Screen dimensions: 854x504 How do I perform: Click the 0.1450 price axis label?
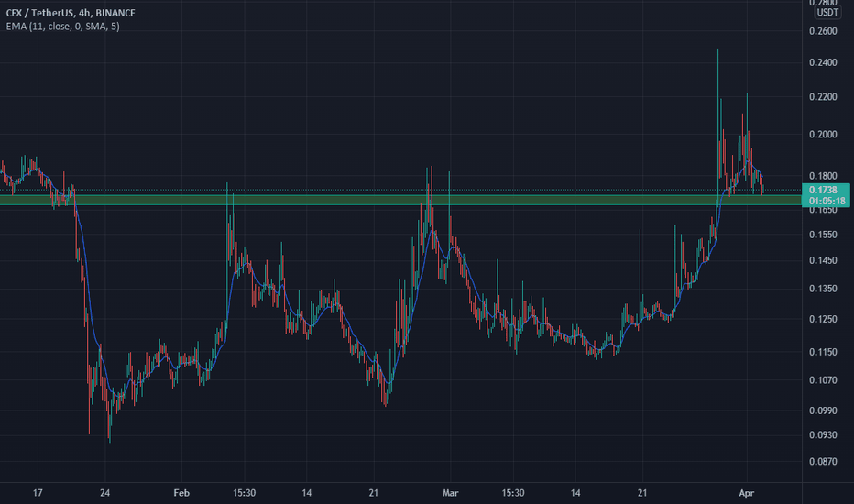click(x=823, y=260)
